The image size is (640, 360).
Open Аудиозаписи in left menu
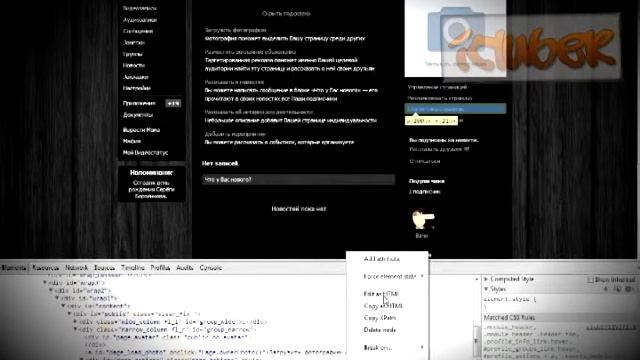[140, 20]
